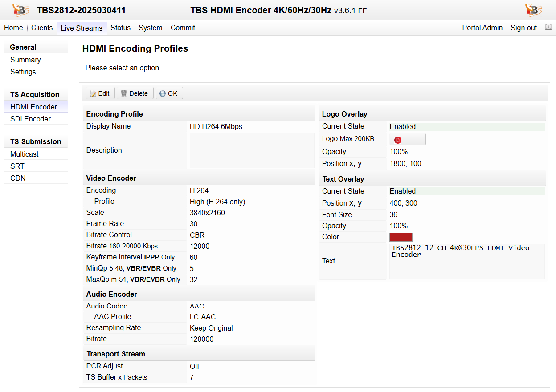Open the Live Streams tab

point(82,28)
